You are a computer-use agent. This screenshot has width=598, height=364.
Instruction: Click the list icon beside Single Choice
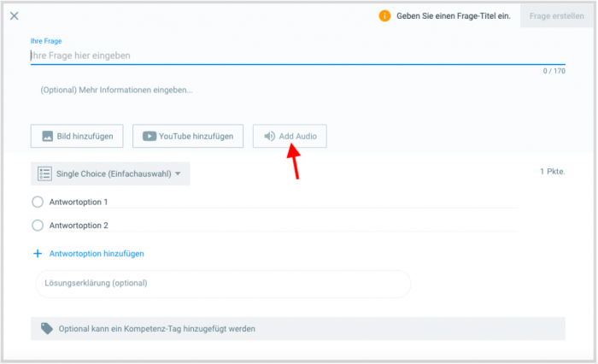coord(44,173)
